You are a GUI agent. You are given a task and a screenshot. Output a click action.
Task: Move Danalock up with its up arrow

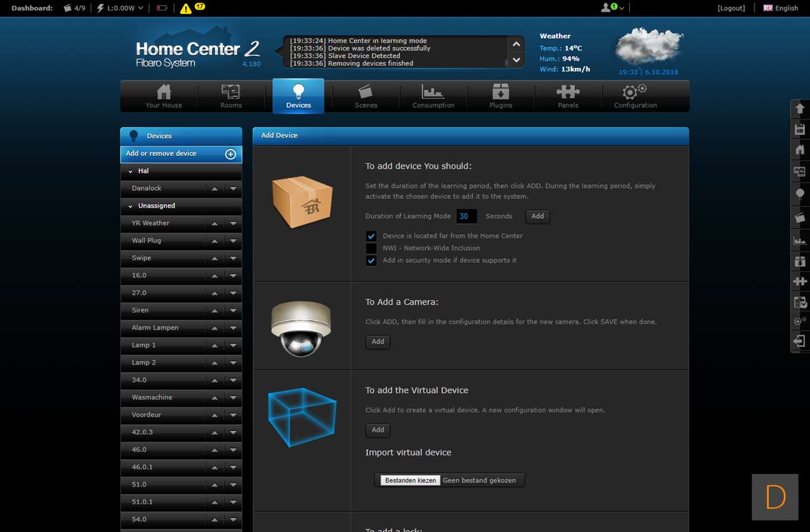pyautogui.click(x=214, y=188)
